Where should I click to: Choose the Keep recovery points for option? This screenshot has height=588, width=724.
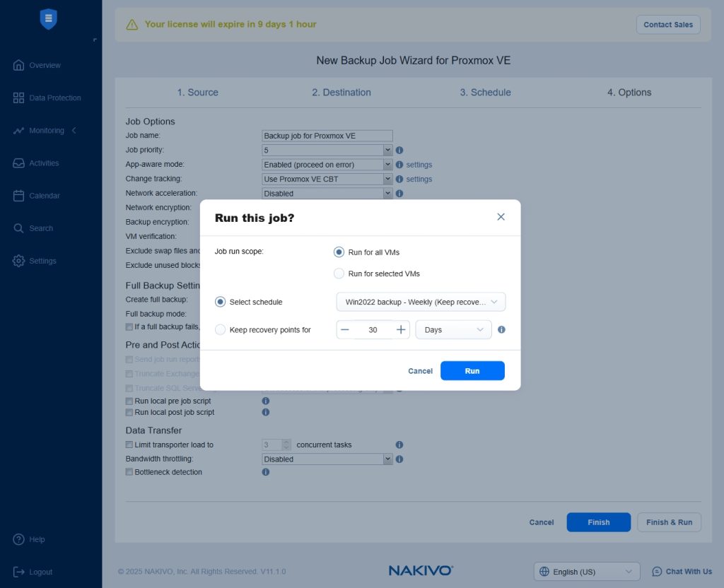click(221, 329)
